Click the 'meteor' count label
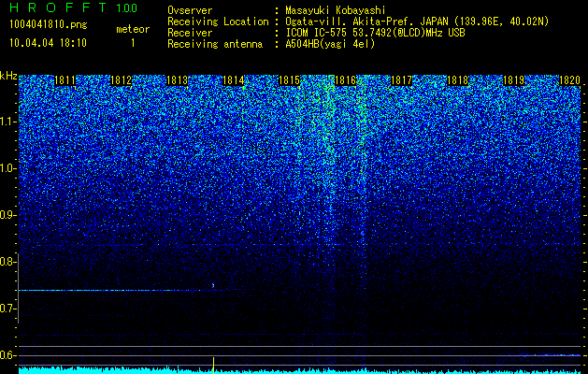Screen dimensions: 588x374 (133, 29)
